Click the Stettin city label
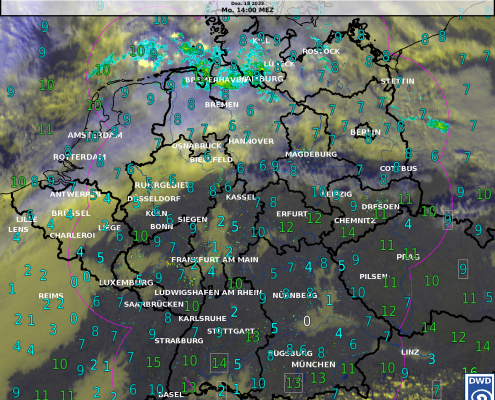This screenshot has height=400, width=495. pyautogui.click(x=397, y=81)
